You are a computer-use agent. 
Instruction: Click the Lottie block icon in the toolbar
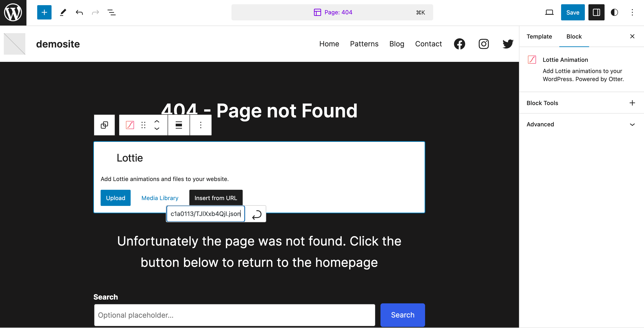[130, 125]
